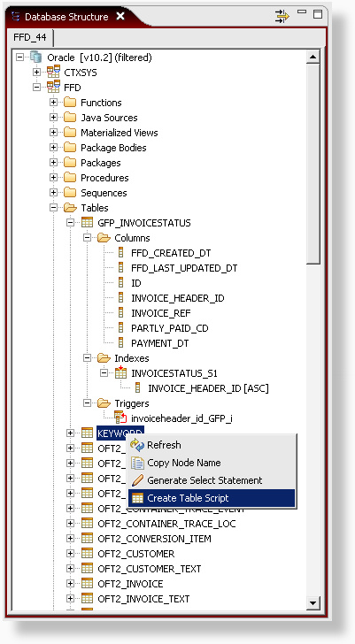Click the scrollbar down arrow
Viewport: 355px width, 644px height.
(x=313, y=602)
